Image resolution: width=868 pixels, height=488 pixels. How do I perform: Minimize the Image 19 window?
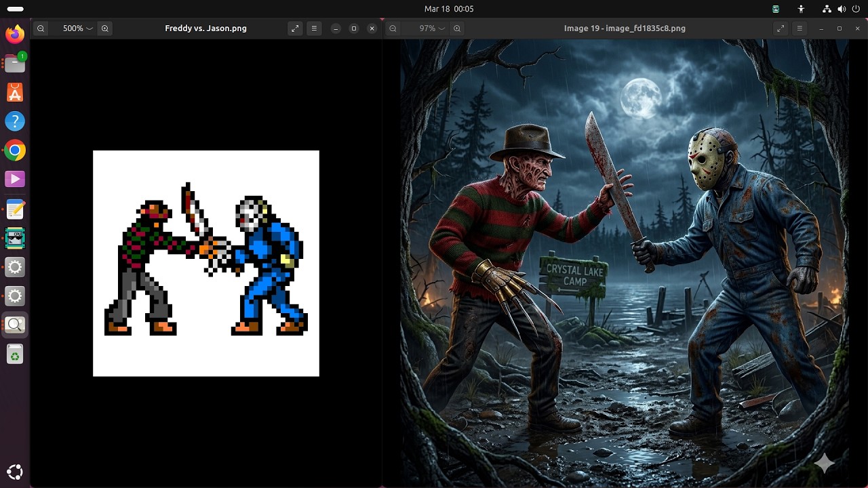[821, 28]
